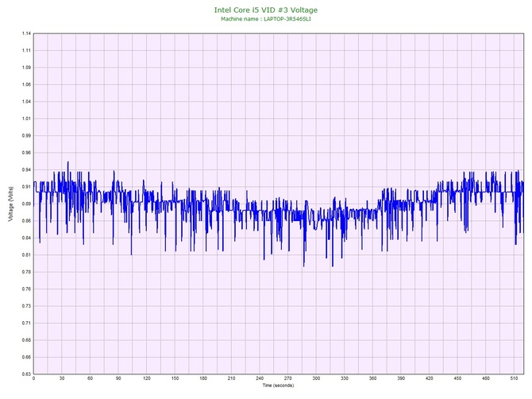The height and width of the screenshot is (399, 532).
Task: Click the 480 tick on time axis
Action: click(x=485, y=378)
